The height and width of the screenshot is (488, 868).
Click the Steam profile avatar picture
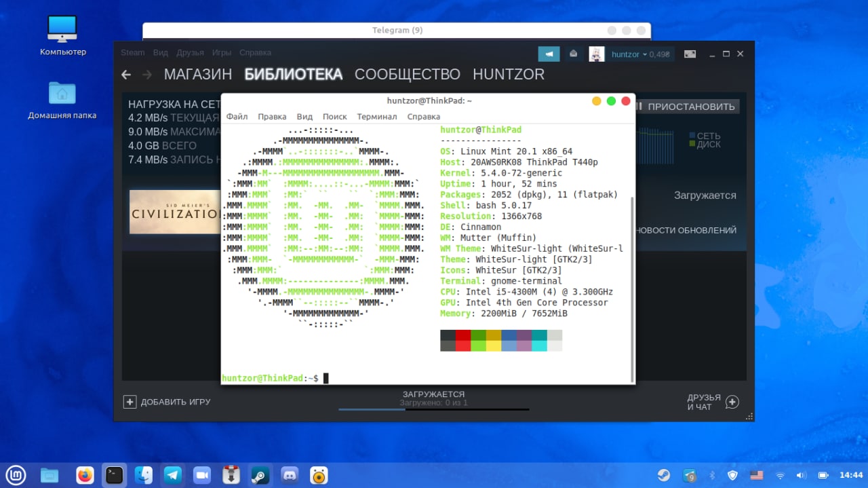click(596, 54)
